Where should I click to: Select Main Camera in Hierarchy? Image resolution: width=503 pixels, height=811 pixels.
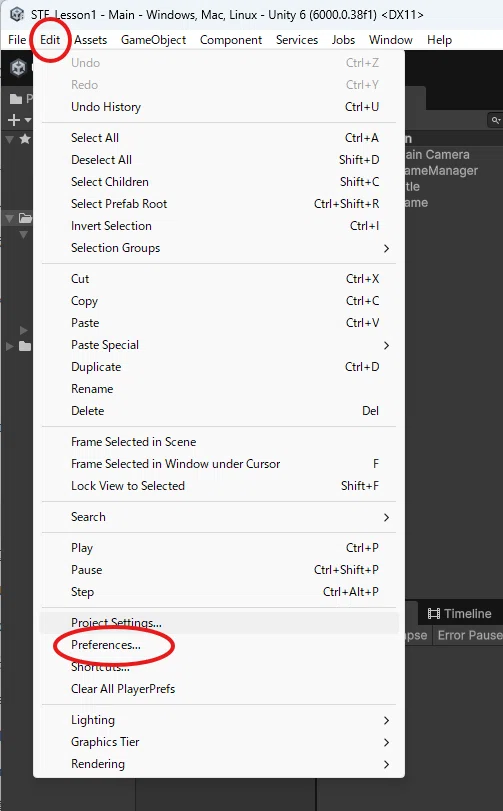point(437,155)
